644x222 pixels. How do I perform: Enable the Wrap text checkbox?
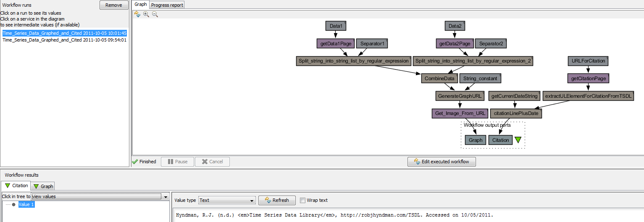[302, 201]
